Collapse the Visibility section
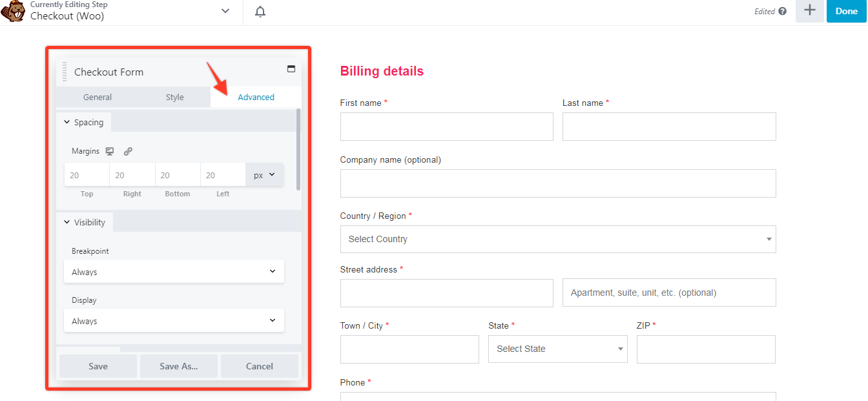This screenshot has height=401, width=868. coord(85,222)
